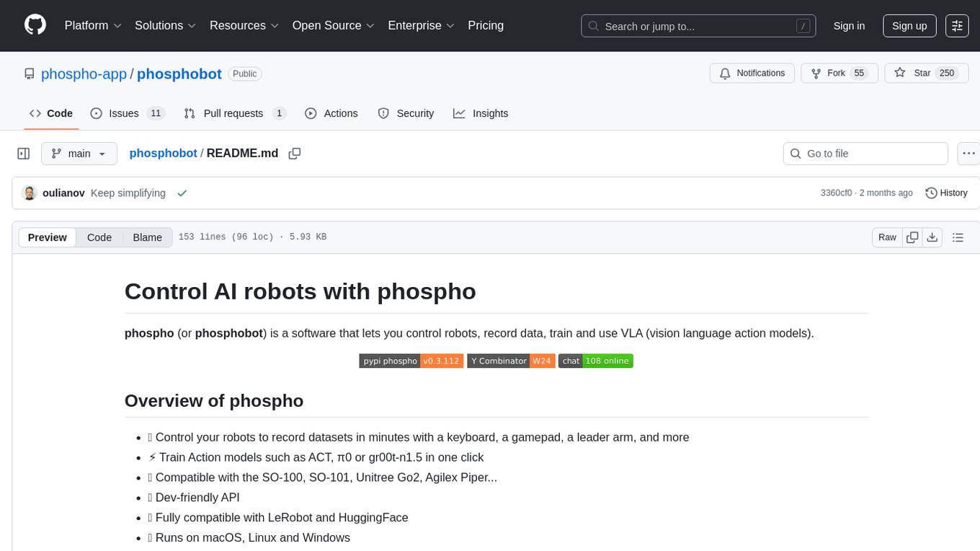View commit checks status checkmark

coord(182,193)
